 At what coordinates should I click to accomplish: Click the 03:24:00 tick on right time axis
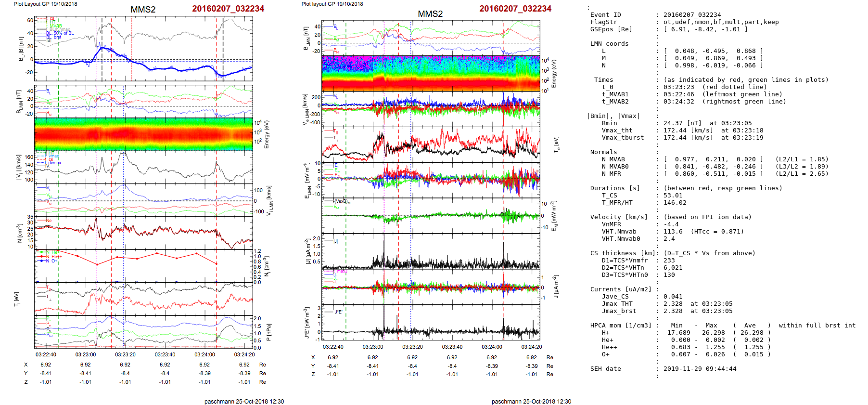[x=491, y=347]
